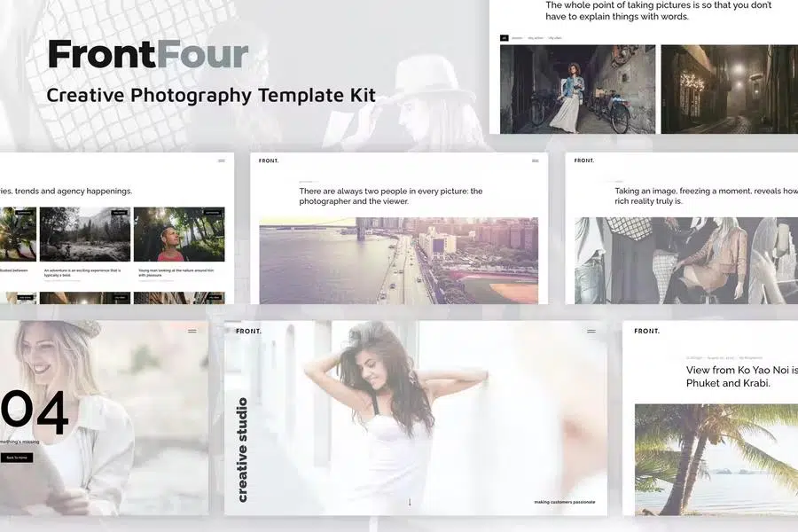Open the aerial bridge and river photo
The height and width of the screenshot is (532, 798).
(398, 261)
